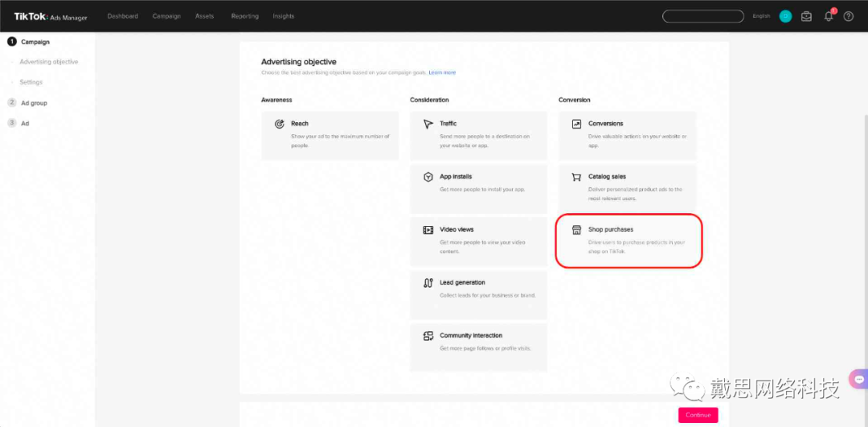The width and height of the screenshot is (868, 427).
Task: Click the top bar search field
Action: 703,16
